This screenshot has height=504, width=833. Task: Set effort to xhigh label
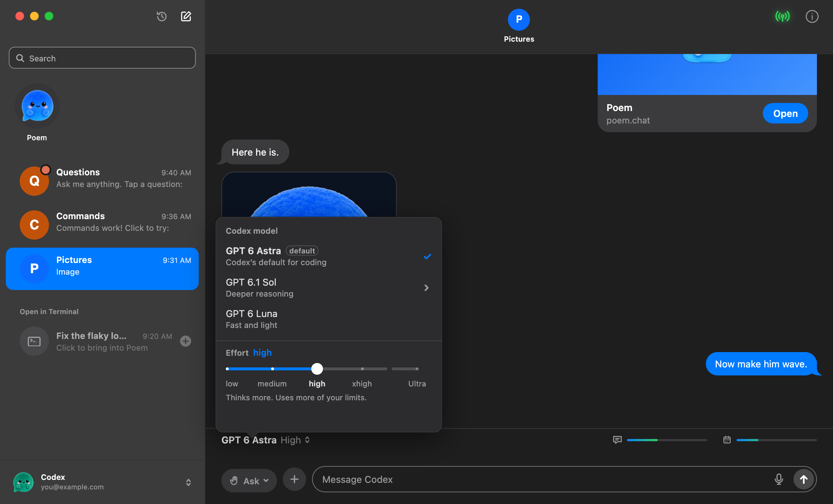pos(362,383)
